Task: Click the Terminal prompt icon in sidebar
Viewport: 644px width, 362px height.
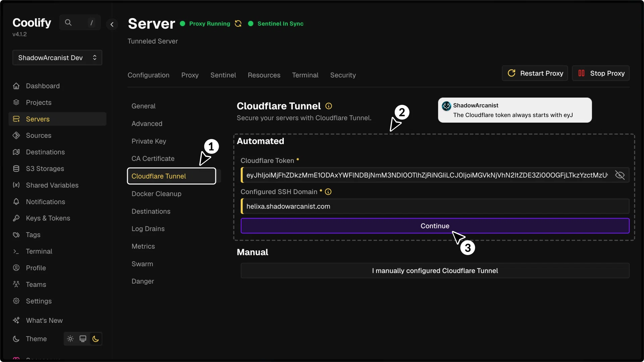Action: coord(16,251)
